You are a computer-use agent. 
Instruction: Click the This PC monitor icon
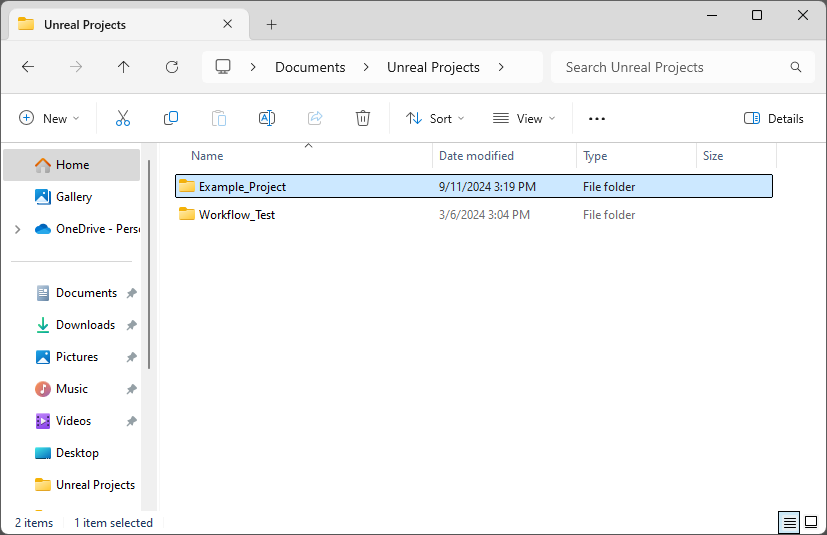pyautogui.click(x=223, y=67)
